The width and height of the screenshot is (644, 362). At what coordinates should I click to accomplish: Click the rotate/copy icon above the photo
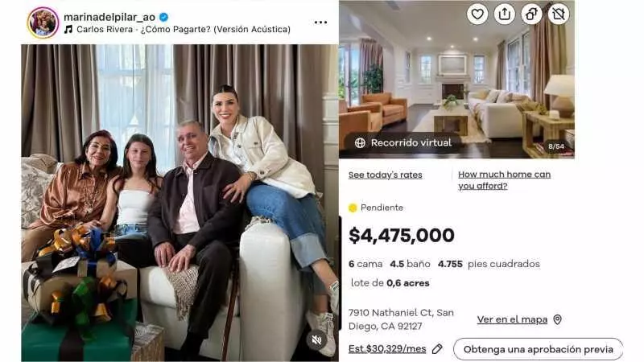[531, 14]
